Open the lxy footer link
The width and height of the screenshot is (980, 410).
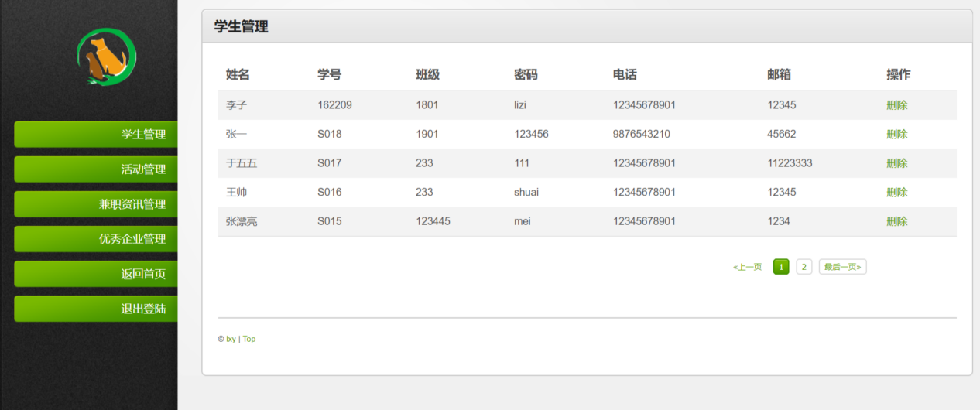point(231,339)
